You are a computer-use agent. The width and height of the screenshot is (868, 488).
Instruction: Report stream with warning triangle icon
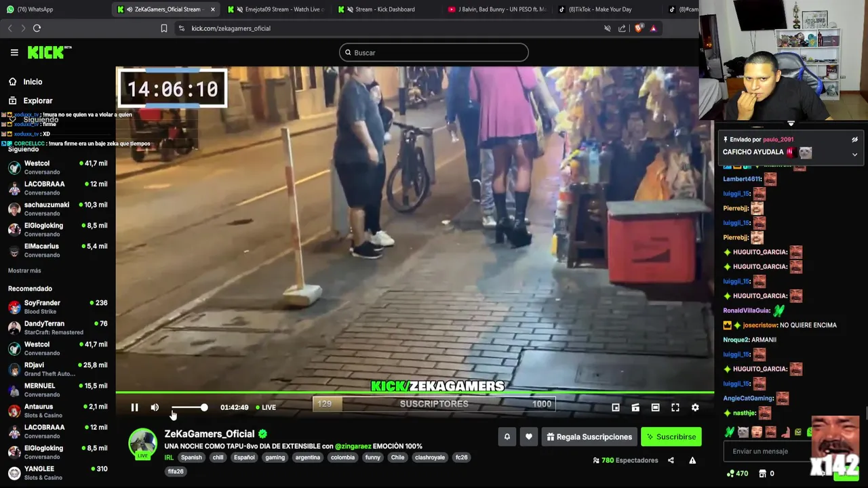click(692, 460)
